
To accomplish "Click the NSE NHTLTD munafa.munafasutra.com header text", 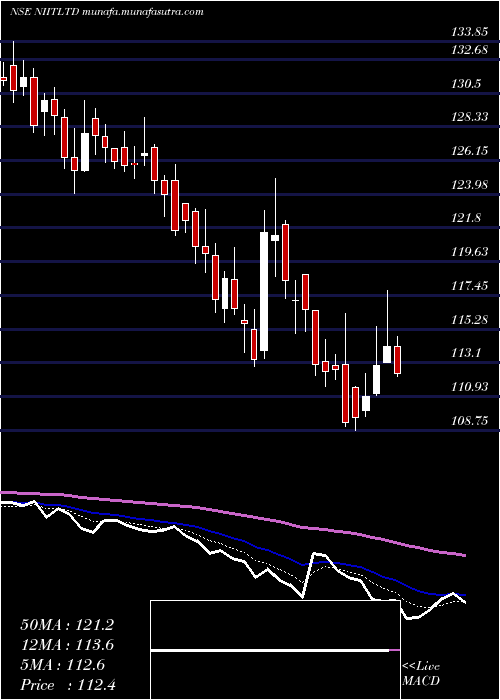I will (x=107, y=12).
